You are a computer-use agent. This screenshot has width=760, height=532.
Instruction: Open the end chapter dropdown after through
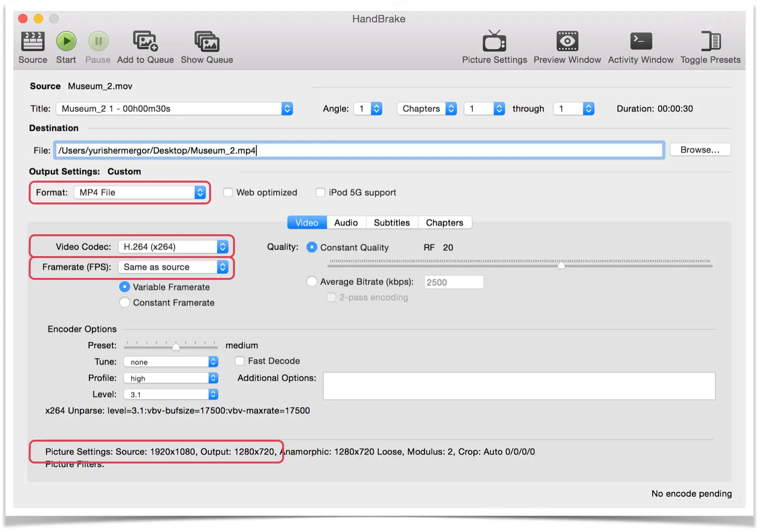pyautogui.click(x=574, y=109)
